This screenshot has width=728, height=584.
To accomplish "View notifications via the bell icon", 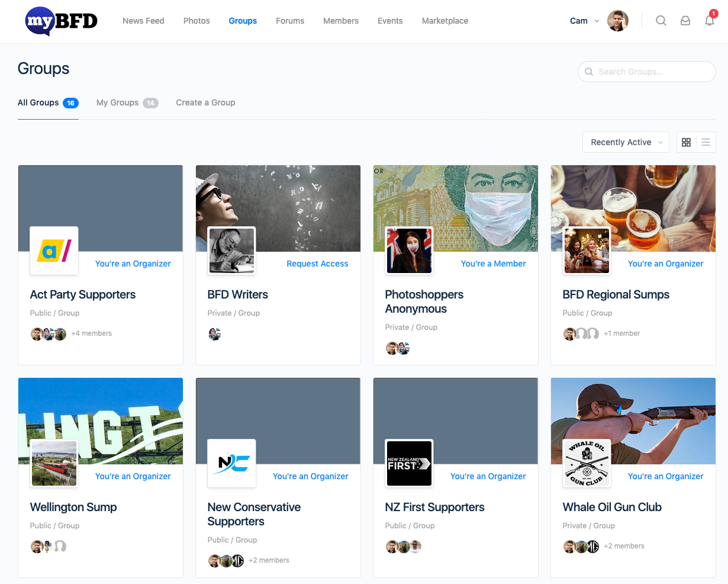I will (x=709, y=20).
